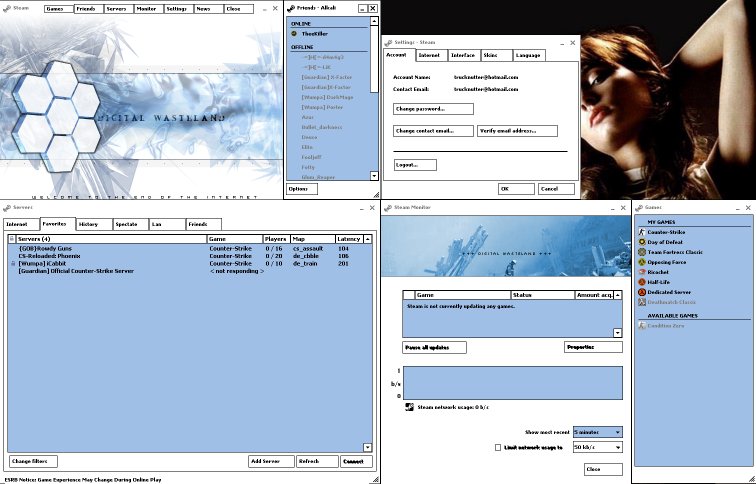Select News in the Steam main menu
This screenshot has width=756, height=484.
[x=209, y=9]
